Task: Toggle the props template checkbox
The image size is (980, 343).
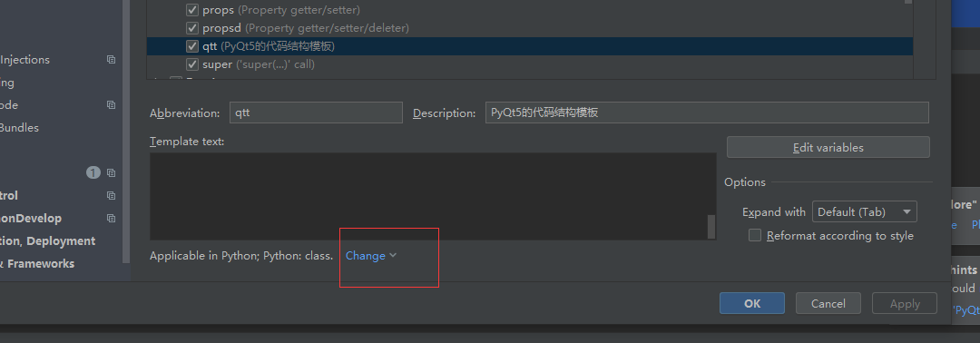Action: coord(192,10)
